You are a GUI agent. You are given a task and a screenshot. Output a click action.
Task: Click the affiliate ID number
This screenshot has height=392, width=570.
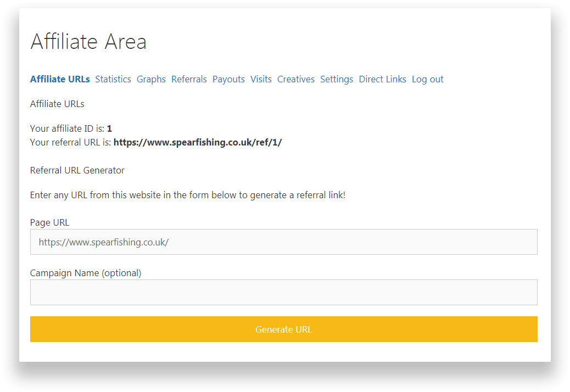tap(109, 129)
